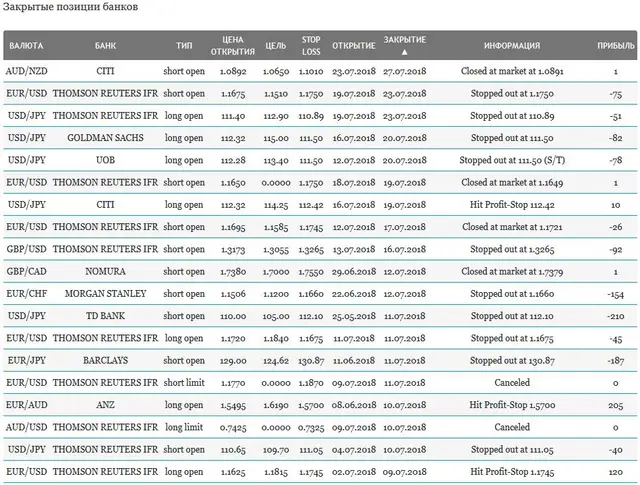Image resolution: width=640 pixels, height=485 pixels.
Task: Click 'Stopped out at 112.10' cell
Action: [x=512, y=316]
